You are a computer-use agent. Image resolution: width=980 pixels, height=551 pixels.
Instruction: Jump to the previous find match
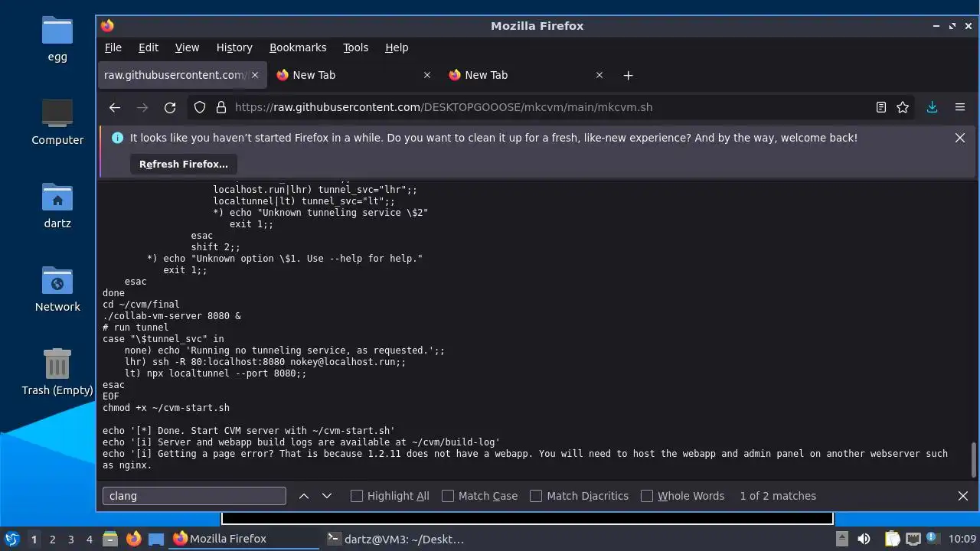(x=304, y=496)
